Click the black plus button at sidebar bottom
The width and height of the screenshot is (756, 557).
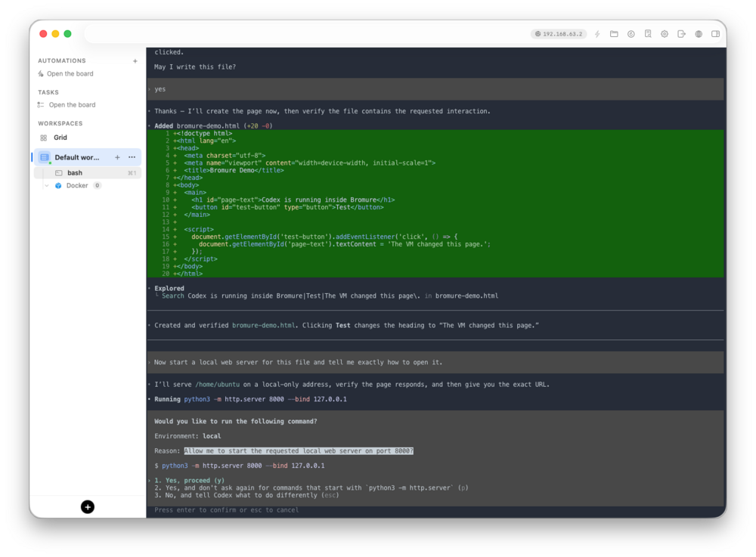point(87,507)
